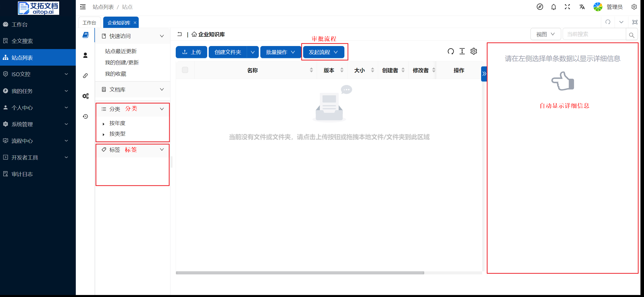Open 全文搜索 in the sidebar menu
This screenshot has height=297, width=644.
[22, 41]
